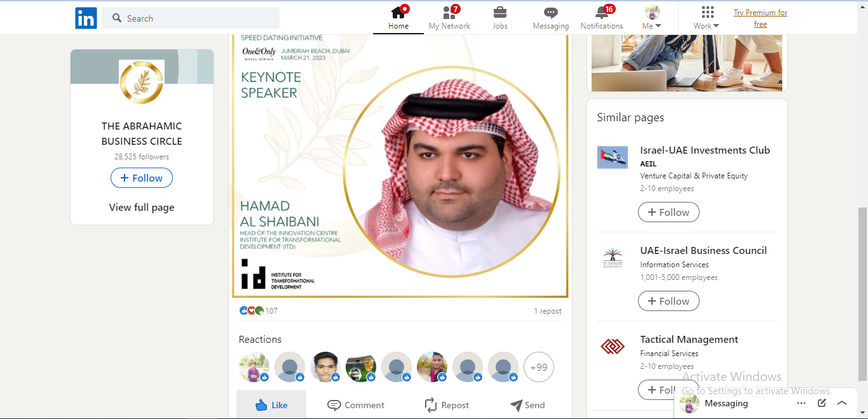Click UAE-Israel Business Council logo
The width and height of the screenshot is (868, 419).
613,258
